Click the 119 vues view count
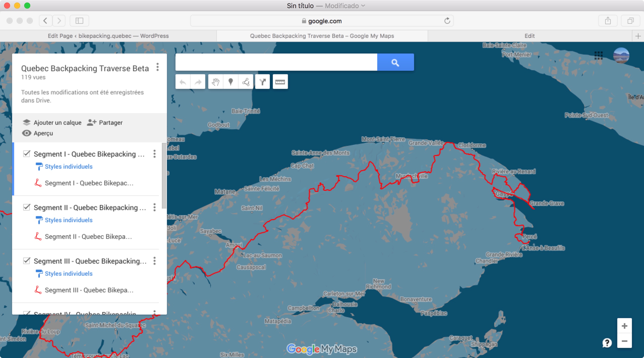Viewport: 644px width, 358px height. (x=33, y=77)
